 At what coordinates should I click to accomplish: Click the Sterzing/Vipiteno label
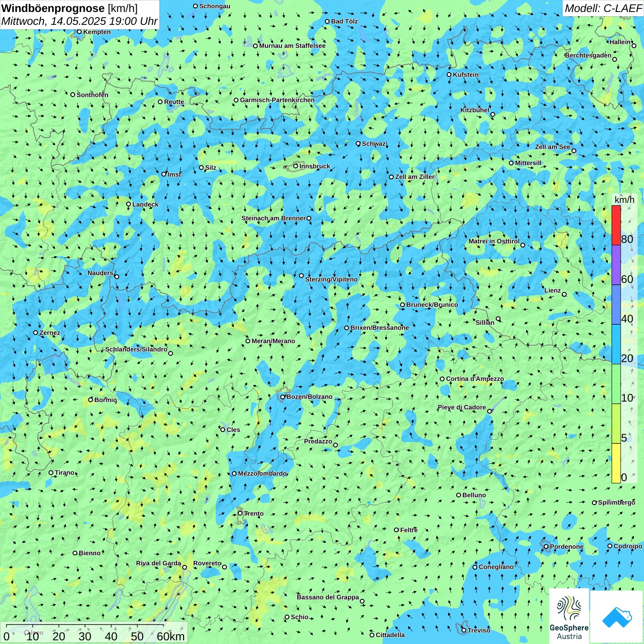click(x=331, y=279)
